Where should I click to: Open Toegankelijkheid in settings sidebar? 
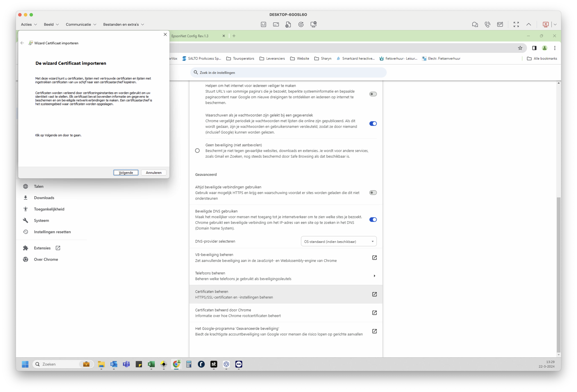[49, 209]
